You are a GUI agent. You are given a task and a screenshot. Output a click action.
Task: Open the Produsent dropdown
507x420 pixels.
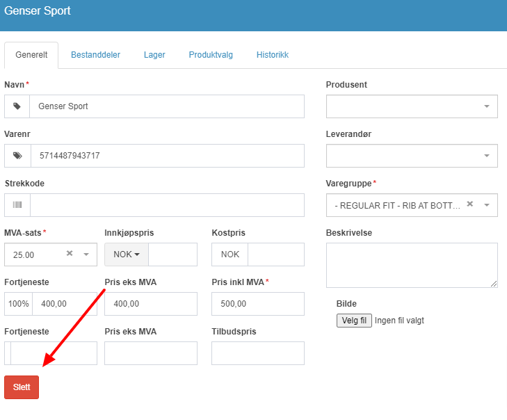(412, 106)
